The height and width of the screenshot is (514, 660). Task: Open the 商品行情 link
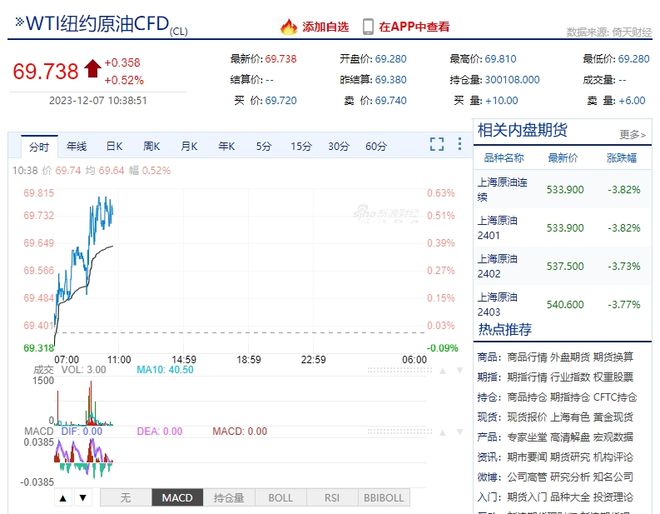[527, 357]
